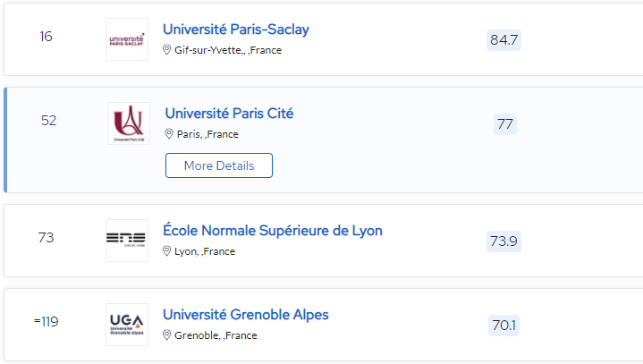Click the 70.1 score badge

pos(504,326)
